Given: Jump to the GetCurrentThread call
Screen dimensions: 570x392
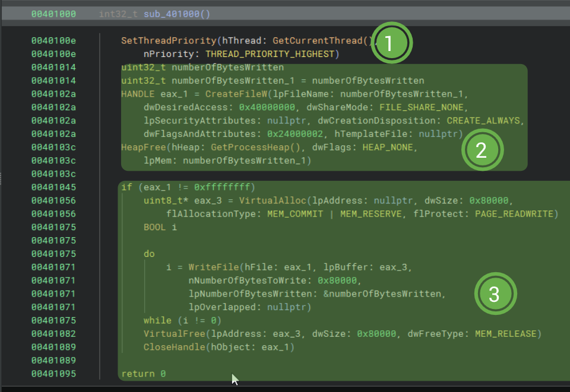Looking at the screenshot, I should [317, 41].
